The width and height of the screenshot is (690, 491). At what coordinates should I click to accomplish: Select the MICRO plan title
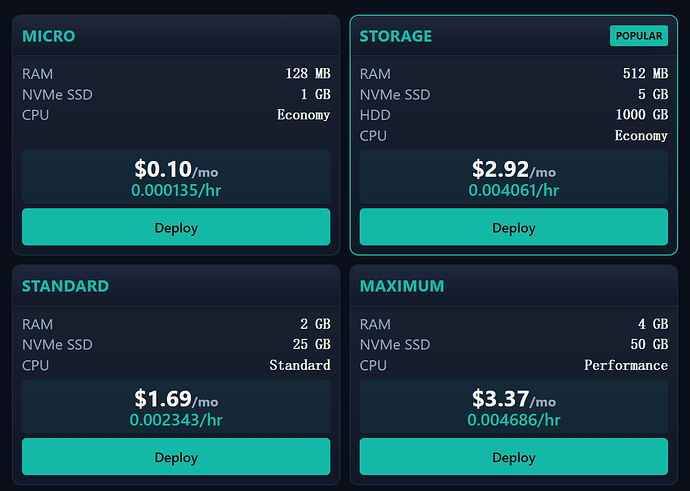49,36
